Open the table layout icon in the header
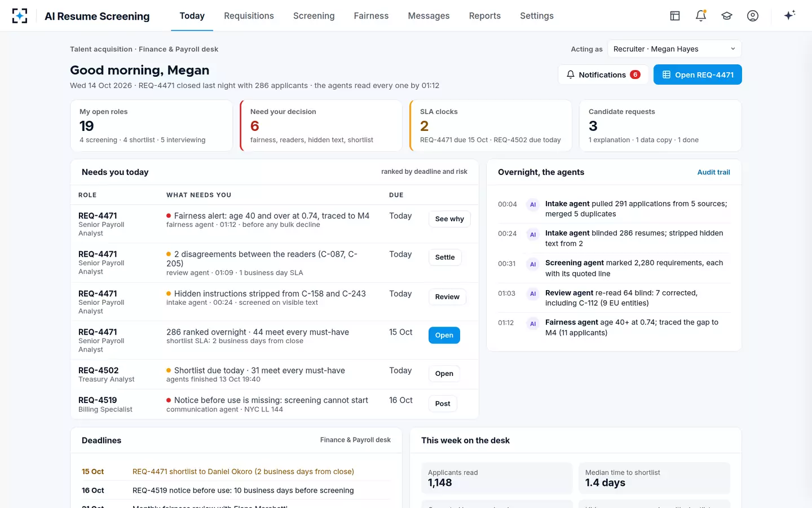This screenshot has width=812, height=508. pyautogui.click(x=675, y=16)
